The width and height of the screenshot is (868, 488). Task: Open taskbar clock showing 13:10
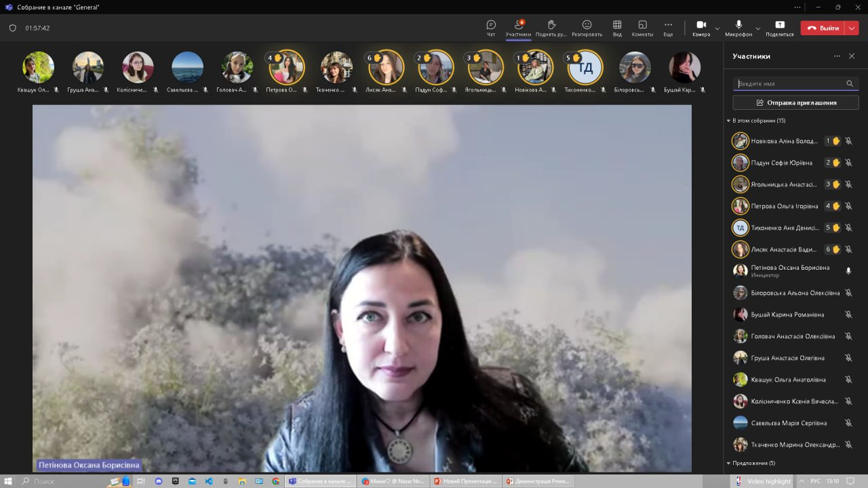point(833,481)
